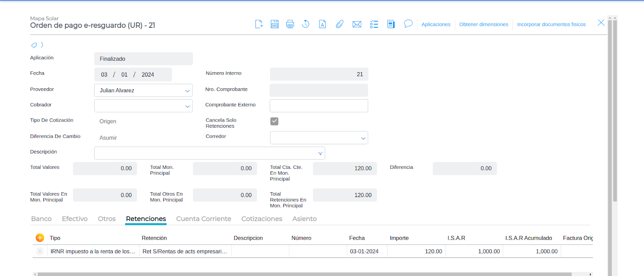Screen dimensions: 644x276
Task: Open the Cobrador dropdown
Action: 187,106
